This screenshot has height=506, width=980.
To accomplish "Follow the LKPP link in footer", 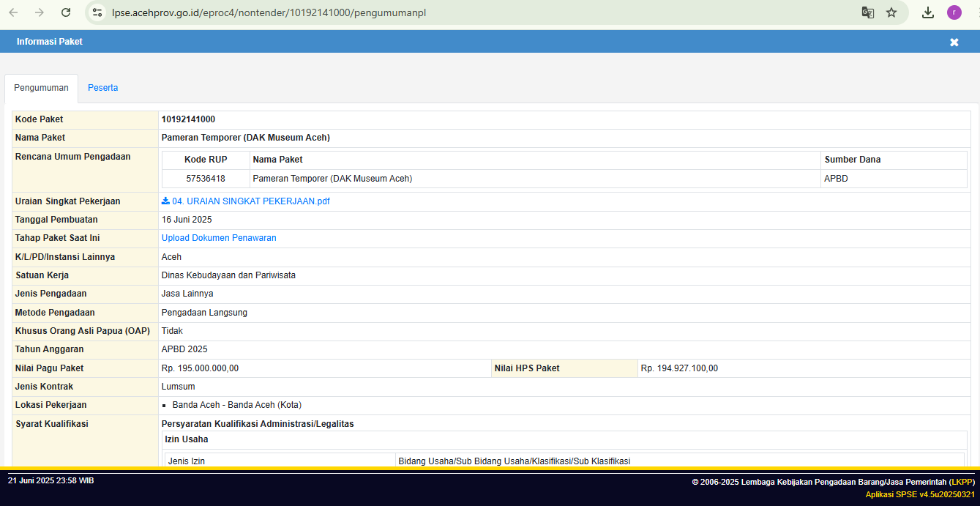I will [962, 482].
